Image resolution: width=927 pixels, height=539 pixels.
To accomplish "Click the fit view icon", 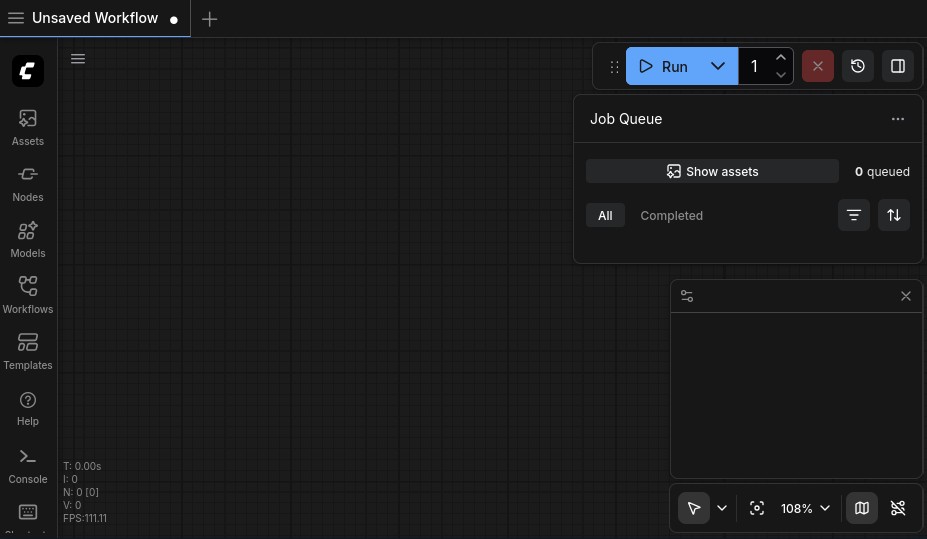I will coord(757,508).
